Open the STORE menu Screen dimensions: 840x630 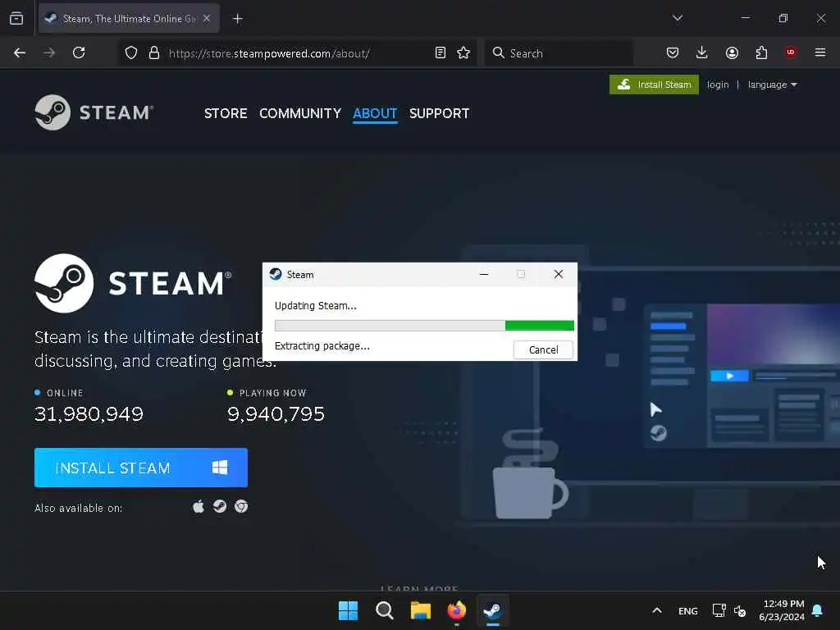click(x=226, y=113)
